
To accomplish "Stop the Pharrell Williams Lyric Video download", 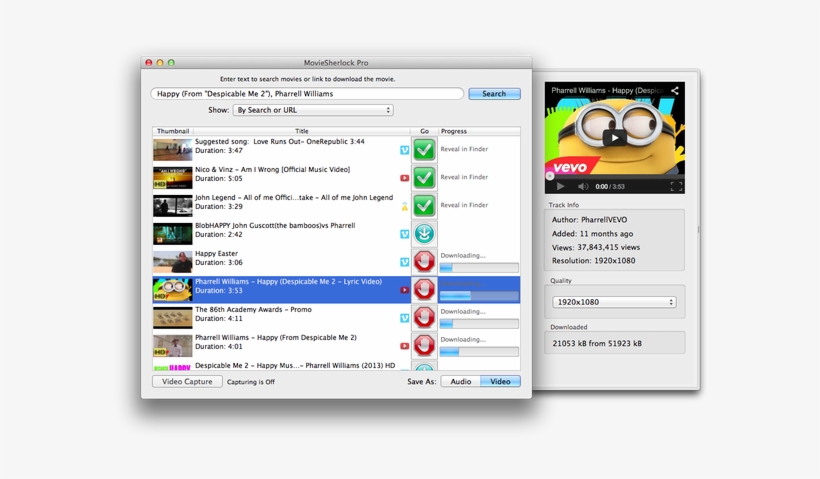I will (x=424, y=290).
